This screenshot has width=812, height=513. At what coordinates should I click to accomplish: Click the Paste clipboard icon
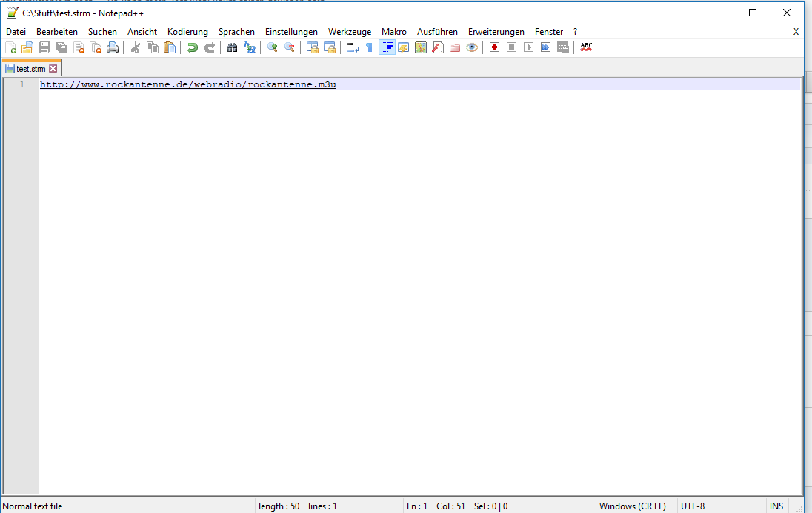point(170,47)
